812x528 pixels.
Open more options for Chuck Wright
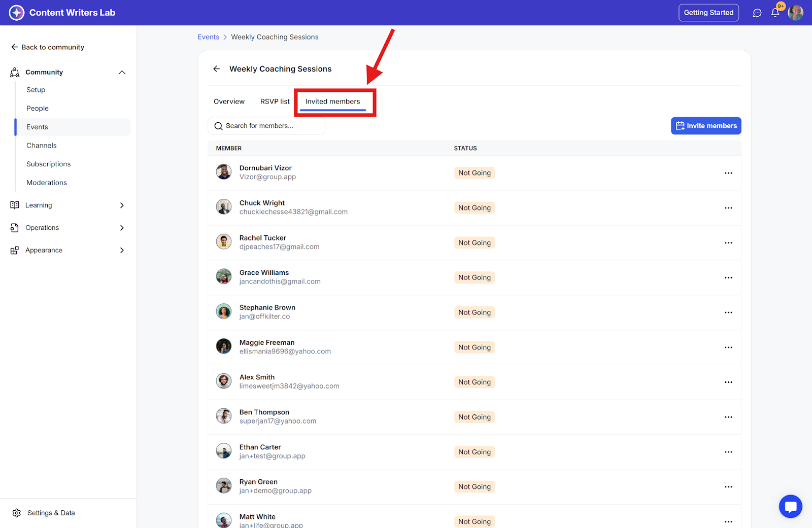(728, 208)
